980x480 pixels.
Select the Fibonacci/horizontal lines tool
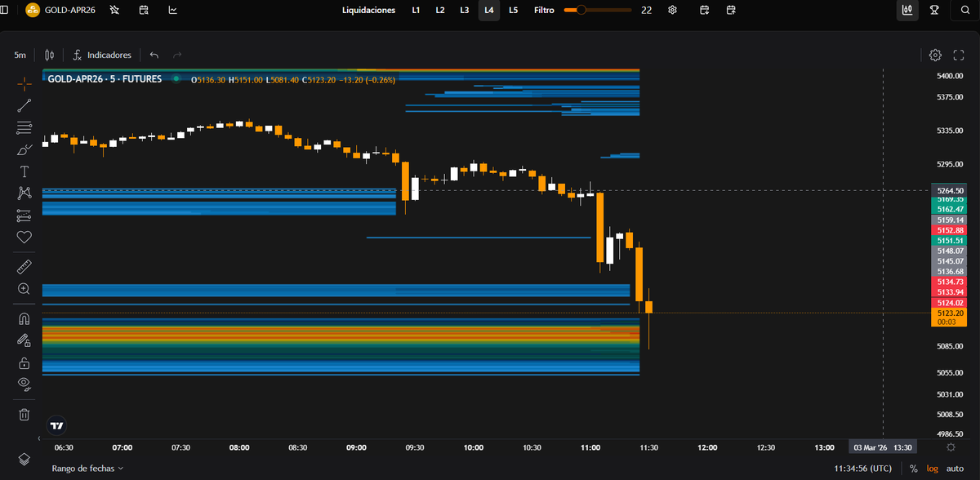pyautogui.click(x=24, y=127)
